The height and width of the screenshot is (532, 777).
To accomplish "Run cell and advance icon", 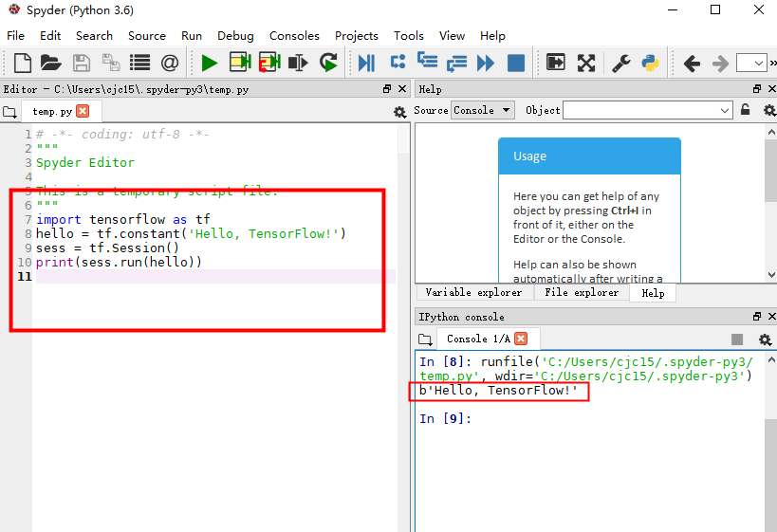I will coord(269,63).
